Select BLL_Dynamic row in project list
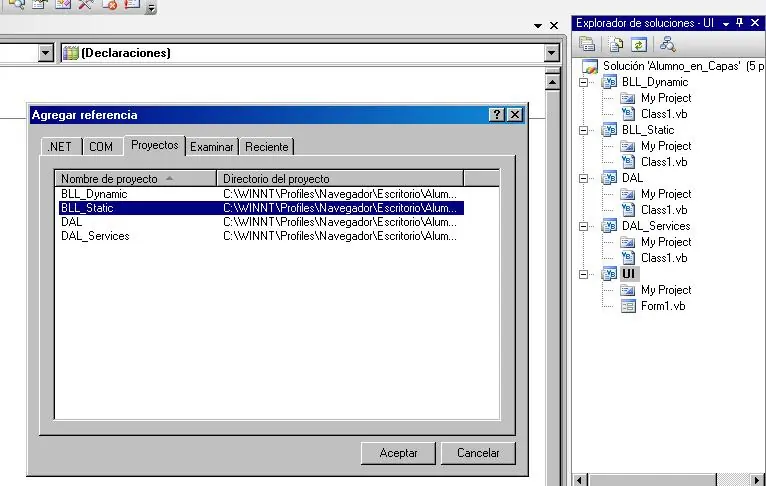This screenshot has width=766, height=486. tap(261, 194)
